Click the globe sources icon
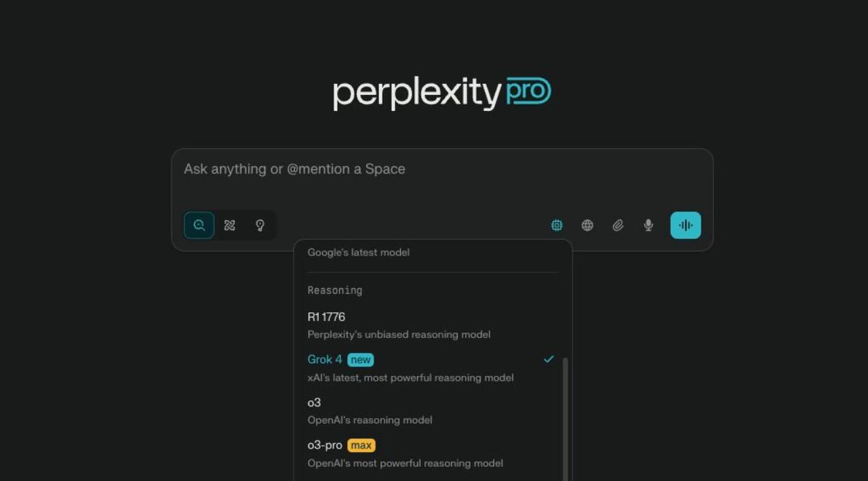 click(x=587, y=226)
